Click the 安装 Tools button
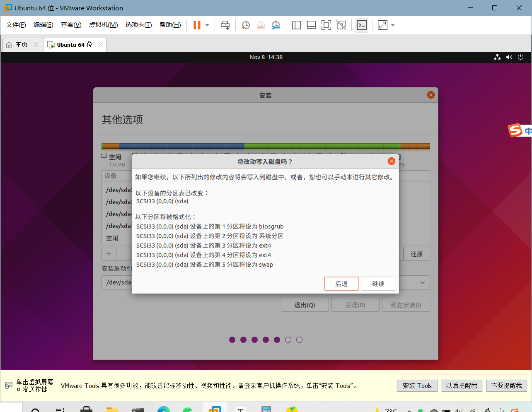Viewport: 532px width, 412px height. tap(417, 385)
